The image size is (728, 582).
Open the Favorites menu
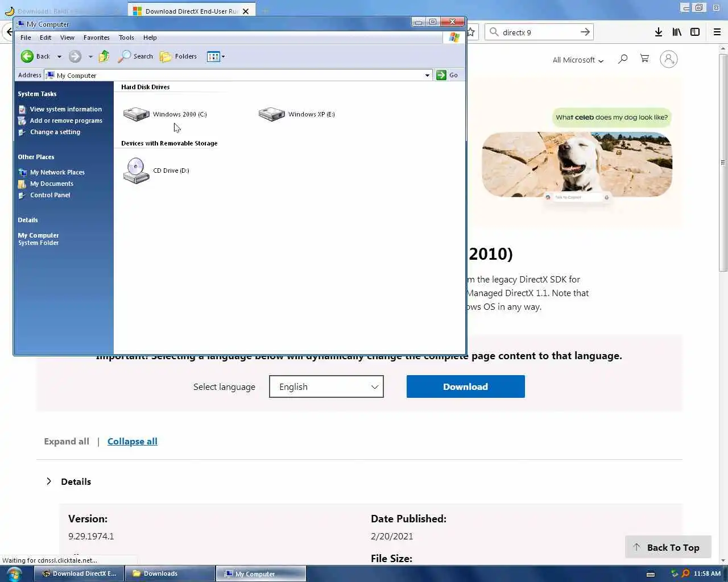[96, 38]
